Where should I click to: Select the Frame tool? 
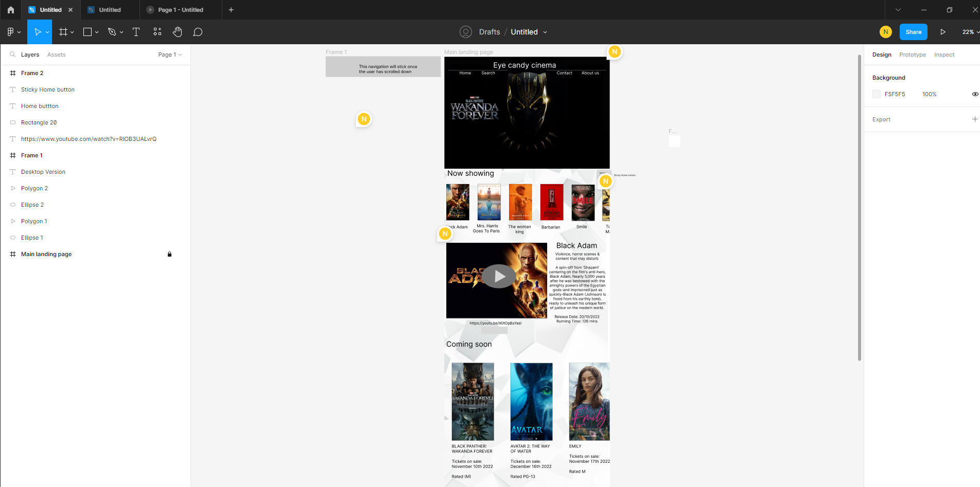[x=63, y=32]
